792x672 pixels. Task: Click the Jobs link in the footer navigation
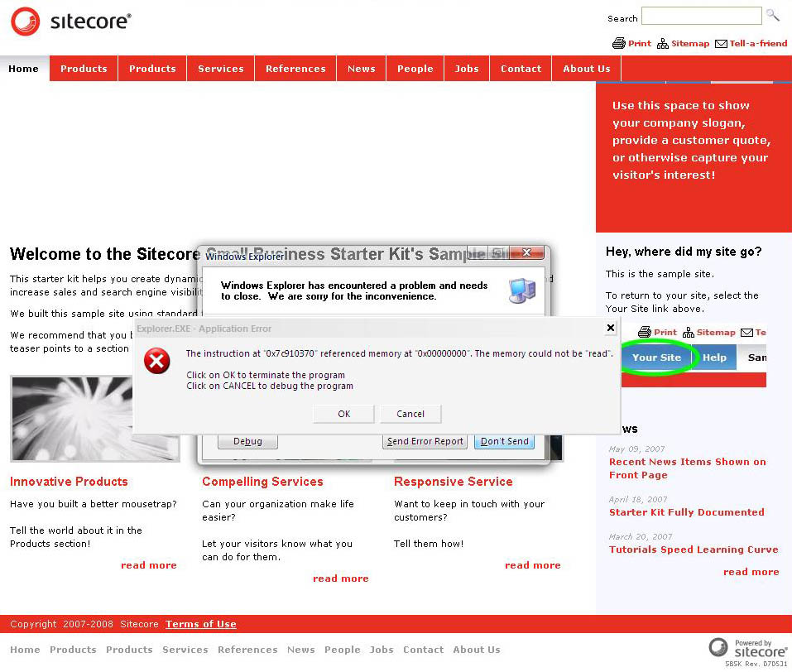tap(382, 650)
